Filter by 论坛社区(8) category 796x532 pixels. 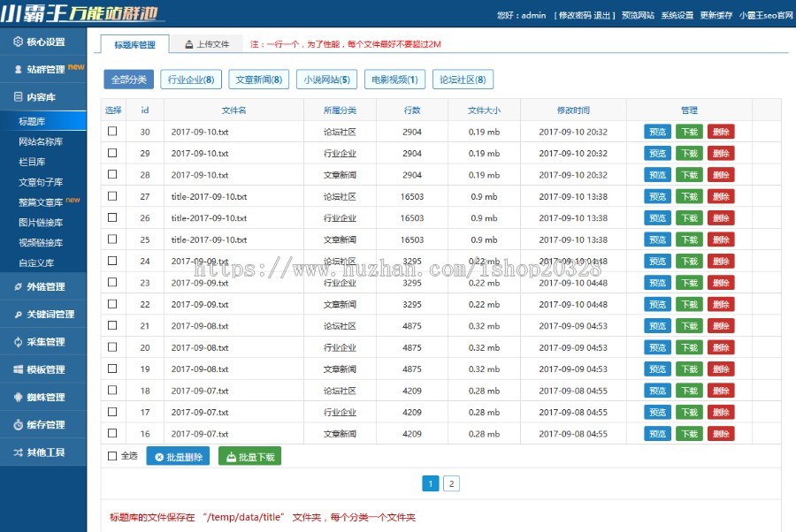pyautogui.click(x=463, y=80)
